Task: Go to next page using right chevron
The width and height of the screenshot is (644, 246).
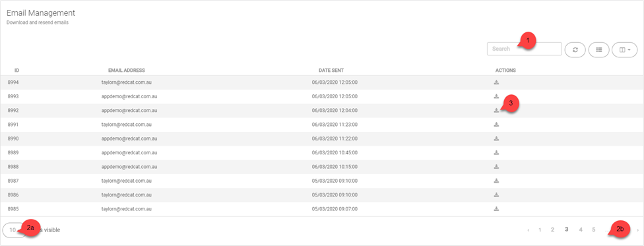Action: tap(637, 230)
